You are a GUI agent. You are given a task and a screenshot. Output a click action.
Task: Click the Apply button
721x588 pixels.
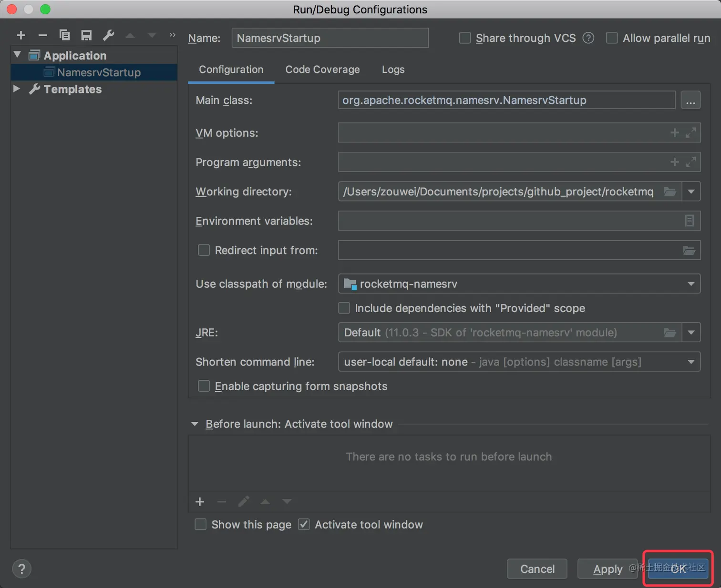pyautogui.click(x=608, y=569)
